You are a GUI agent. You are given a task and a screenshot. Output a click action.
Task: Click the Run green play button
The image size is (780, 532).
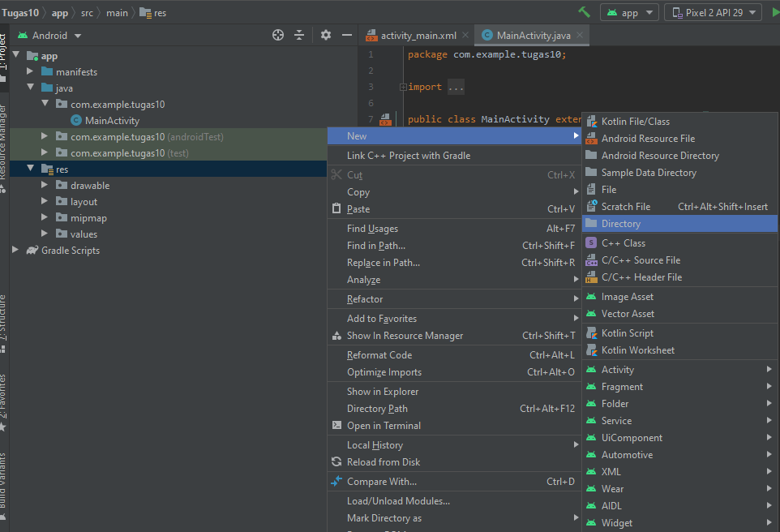775,12
